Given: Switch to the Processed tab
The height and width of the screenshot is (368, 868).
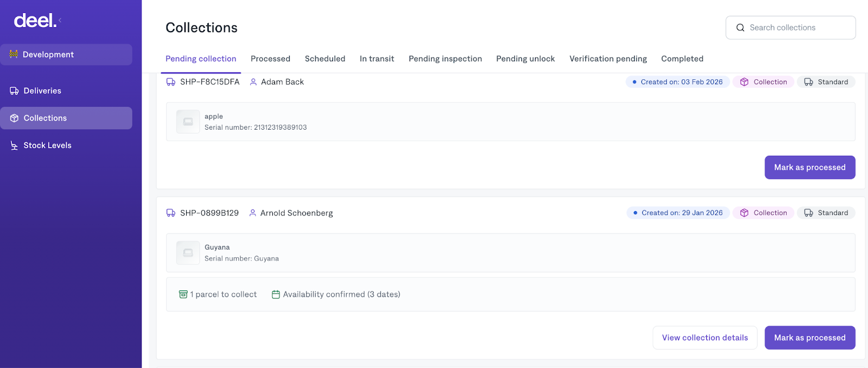Looking at the screenshot, I should [270, 59].
